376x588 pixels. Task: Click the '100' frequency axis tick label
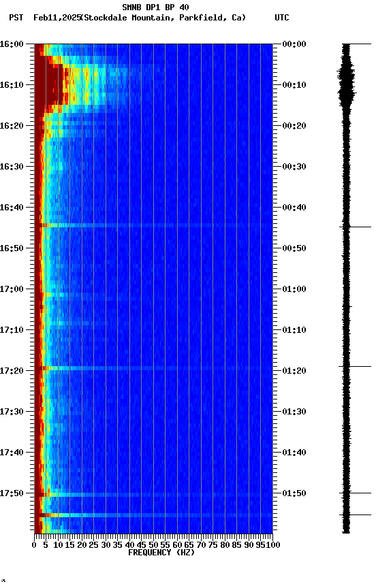[274, 545]
